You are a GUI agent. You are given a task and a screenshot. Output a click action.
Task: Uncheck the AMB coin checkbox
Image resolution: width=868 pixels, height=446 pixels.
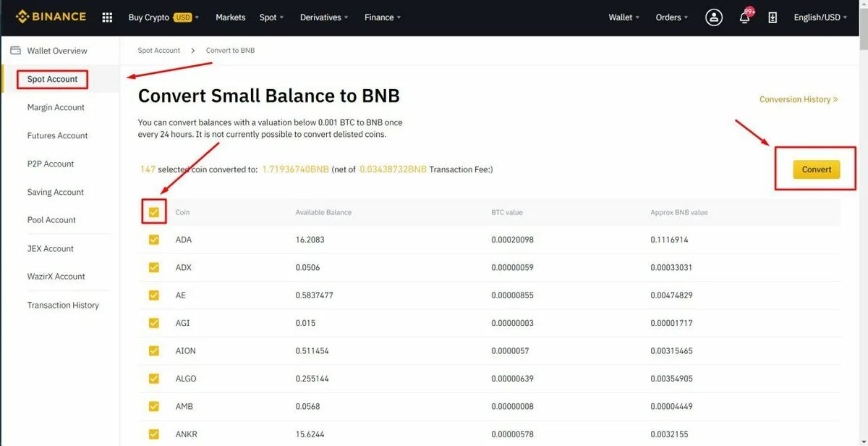153,406
